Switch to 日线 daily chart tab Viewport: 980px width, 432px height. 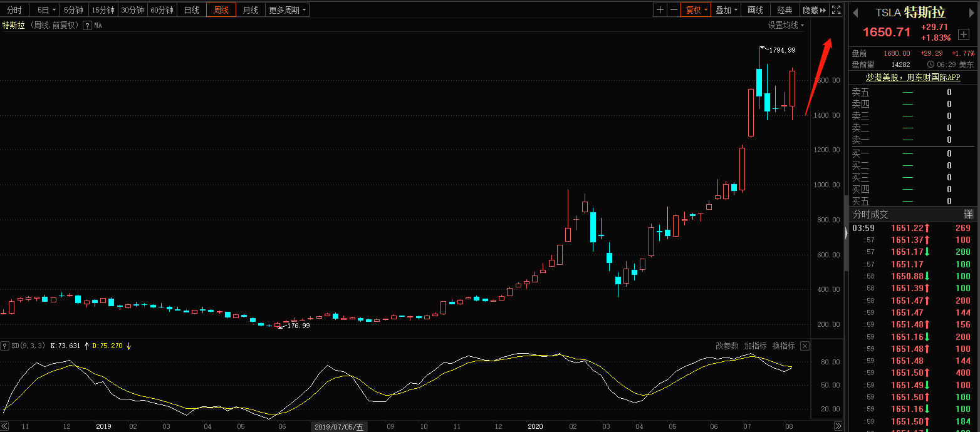[191, 10]
